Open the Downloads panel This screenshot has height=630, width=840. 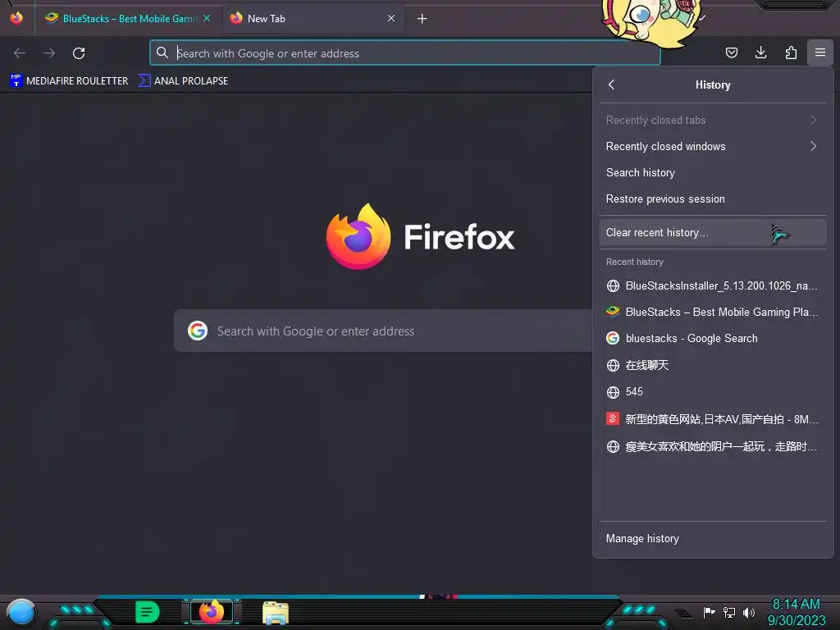click(x=760, y=52)
